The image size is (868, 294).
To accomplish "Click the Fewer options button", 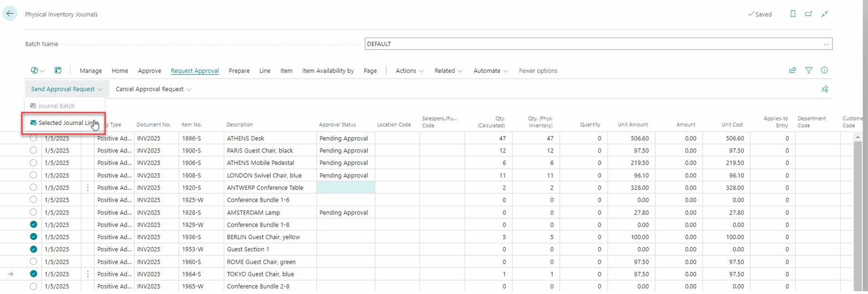I will 538,71.
